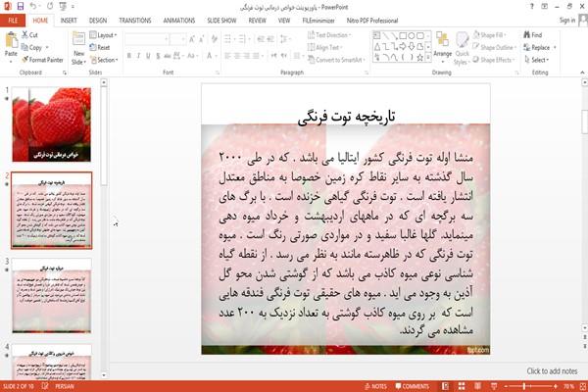Fit slide to current window icon
The width and height of the screenshot is (588, 392).
point(583,386)
